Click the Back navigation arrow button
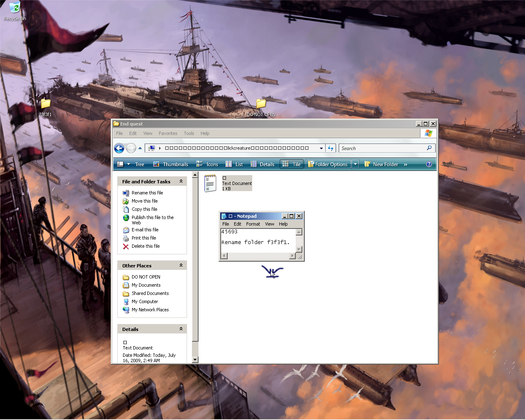This screenshot has height=420, width=525. [x=119, y=148]
